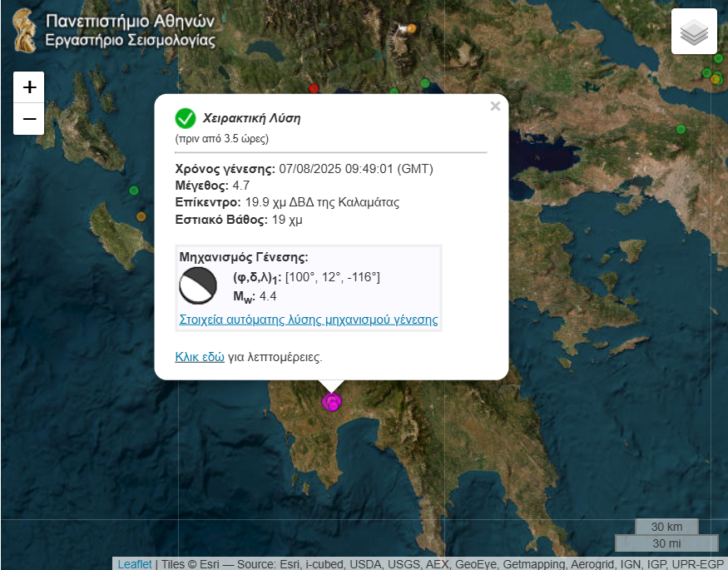728x570 pixels.
Task: Open the Leaflet attribution link
Action: click(x=135, y=563)
